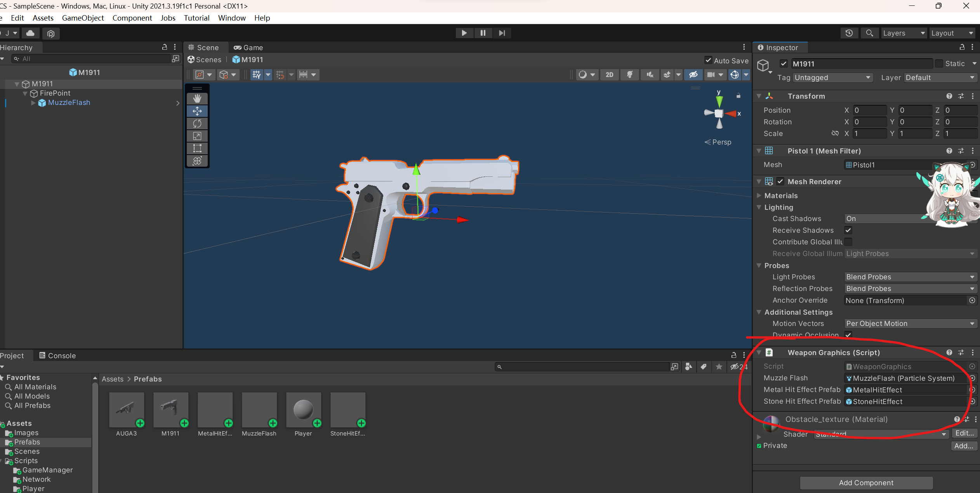Click the Transform component help icon
Screen dimensions: 980x493
(x=949, y=96)
